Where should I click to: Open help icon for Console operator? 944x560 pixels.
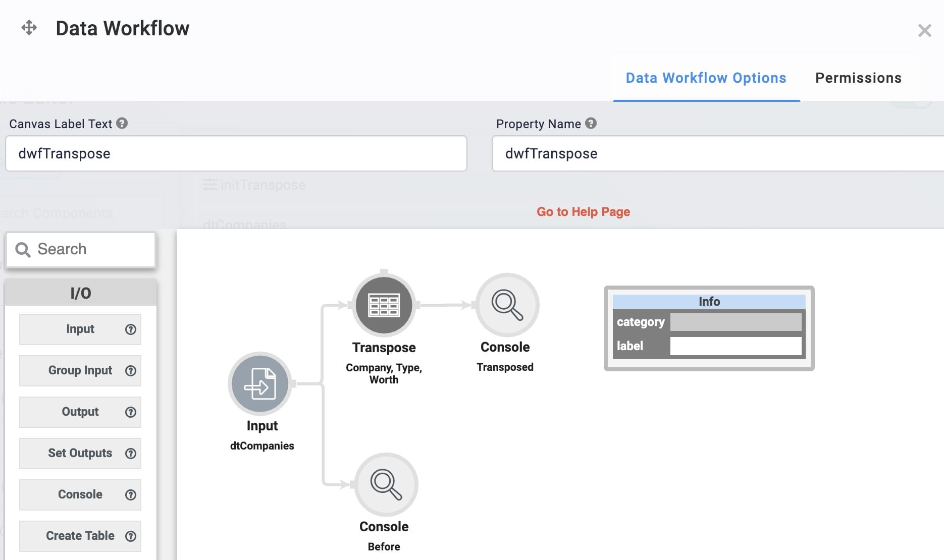131,495
